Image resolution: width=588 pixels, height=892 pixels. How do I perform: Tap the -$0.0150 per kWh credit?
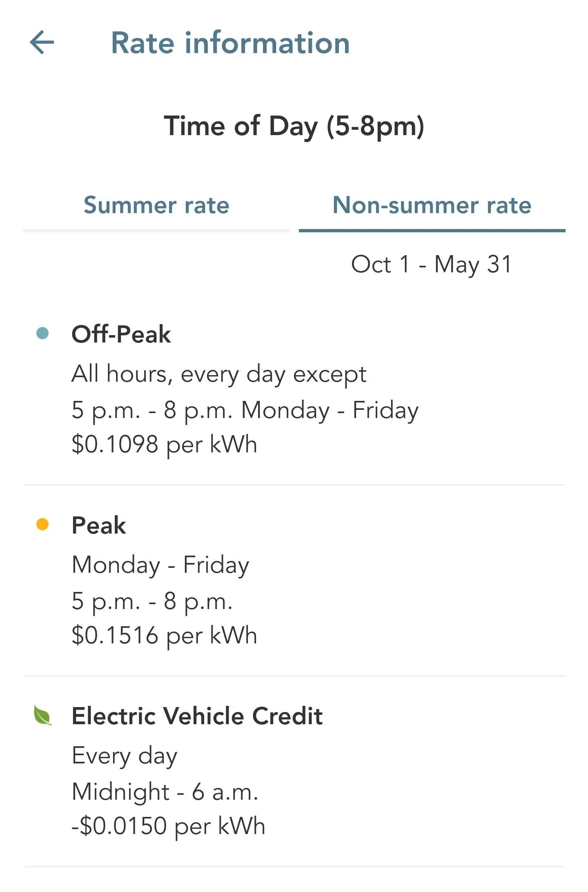tap(168, 826)
